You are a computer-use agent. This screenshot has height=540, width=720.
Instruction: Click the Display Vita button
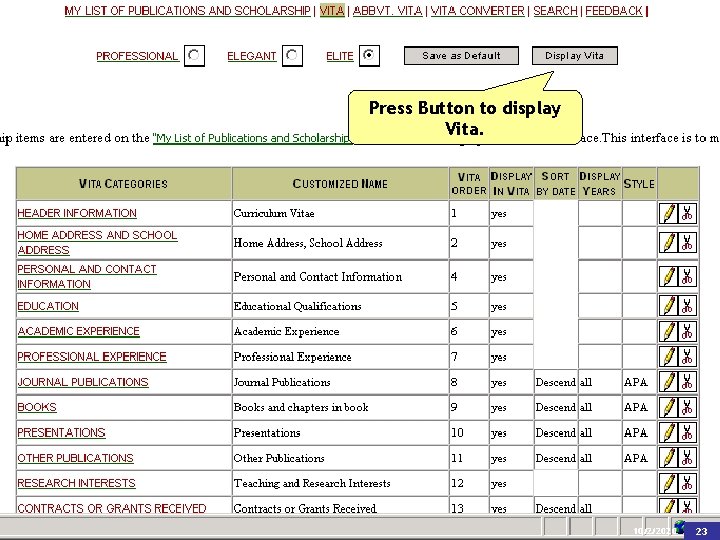[574, 56]
